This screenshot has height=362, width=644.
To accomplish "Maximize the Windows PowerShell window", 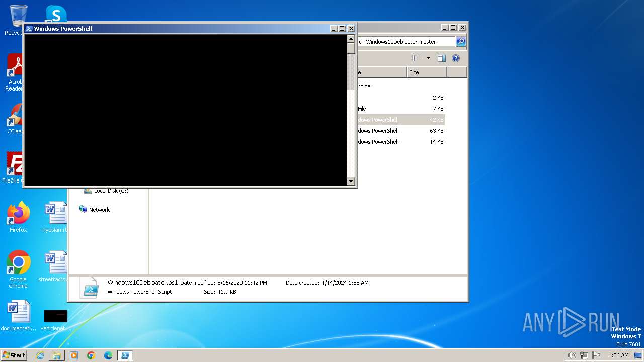I will pos(342,29).
